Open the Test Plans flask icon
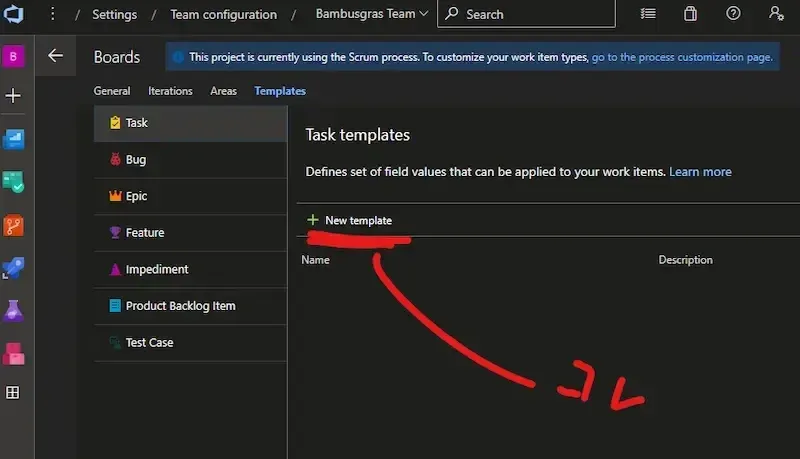800x459 pixels. (x=14, y=311)
